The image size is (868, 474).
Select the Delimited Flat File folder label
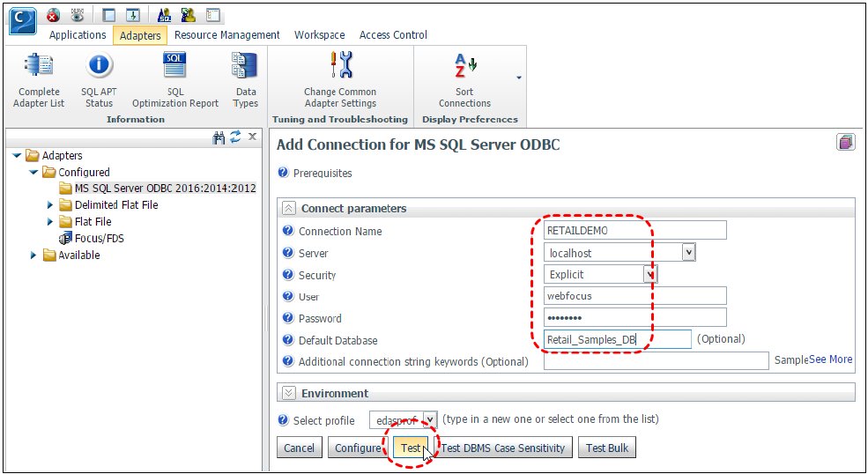click(116, 205)
